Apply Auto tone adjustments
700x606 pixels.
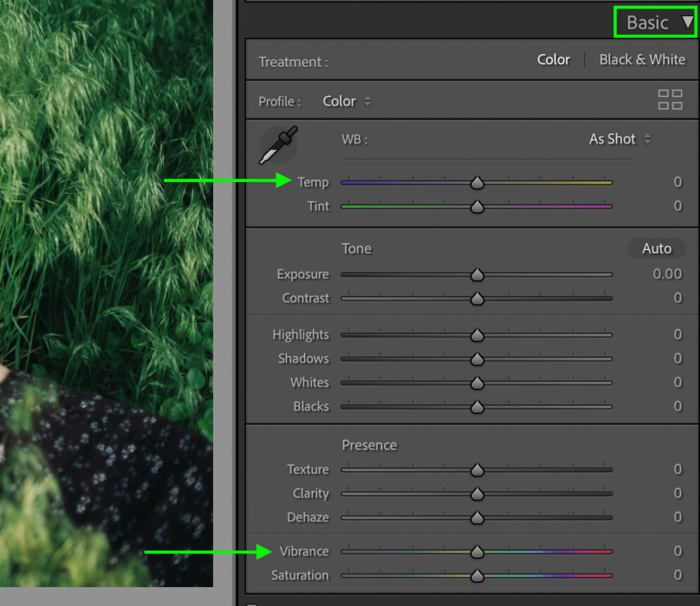coord(656,248)
